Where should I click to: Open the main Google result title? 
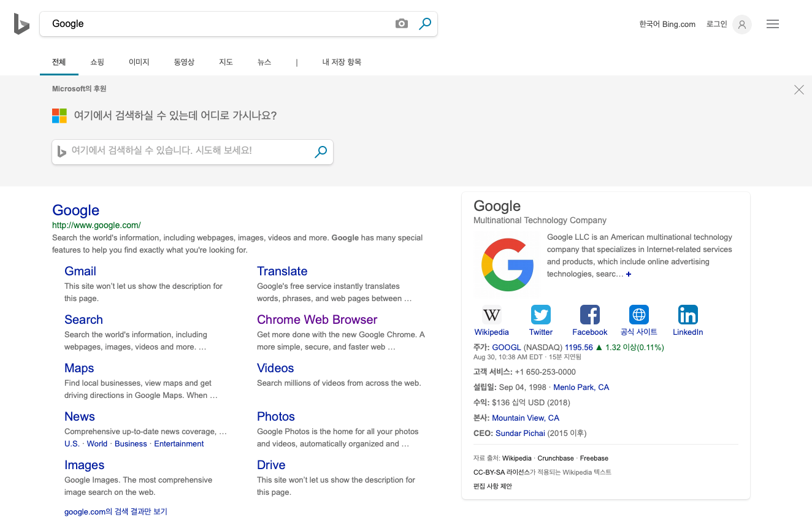75,210
